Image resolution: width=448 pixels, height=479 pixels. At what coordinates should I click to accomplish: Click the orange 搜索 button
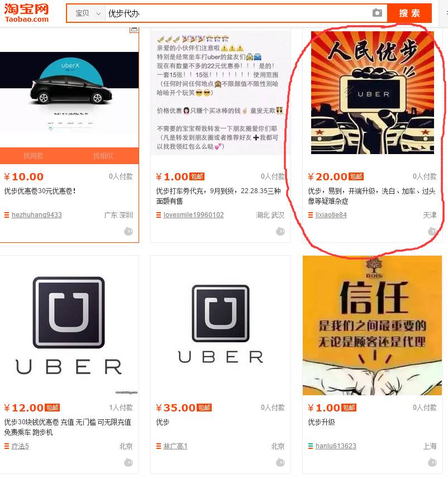409,13
